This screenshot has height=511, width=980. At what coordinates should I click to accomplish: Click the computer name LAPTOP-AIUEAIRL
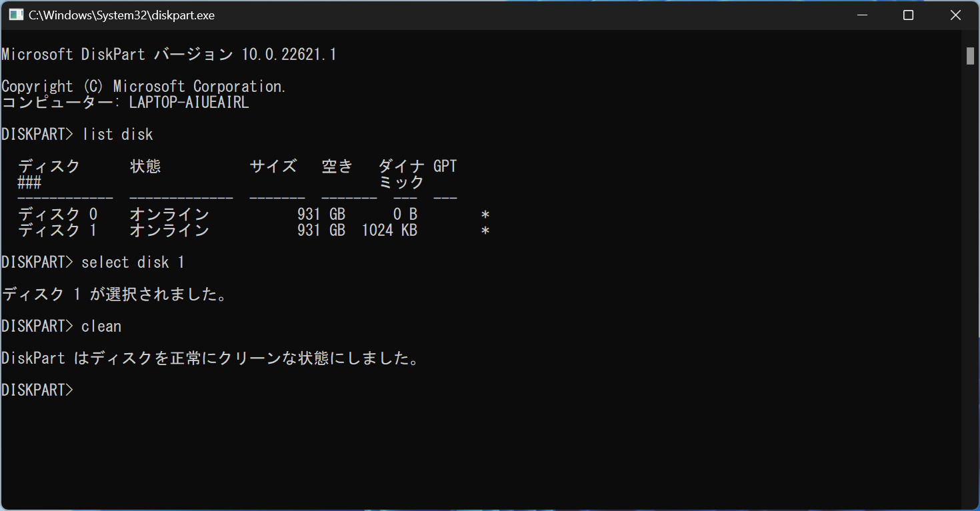(x=189, y=103)
